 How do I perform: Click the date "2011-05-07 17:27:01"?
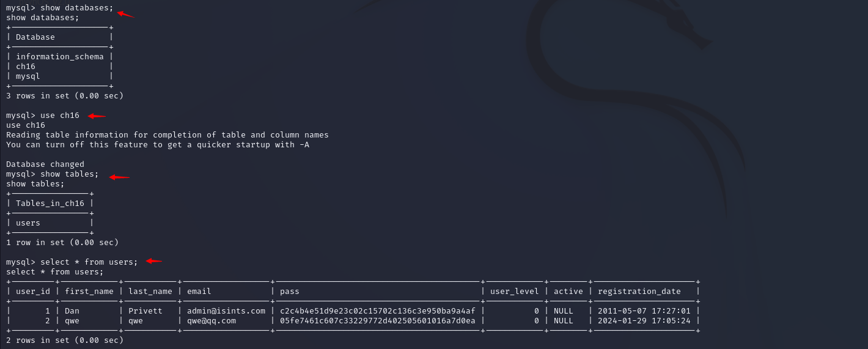pos(644,310)
